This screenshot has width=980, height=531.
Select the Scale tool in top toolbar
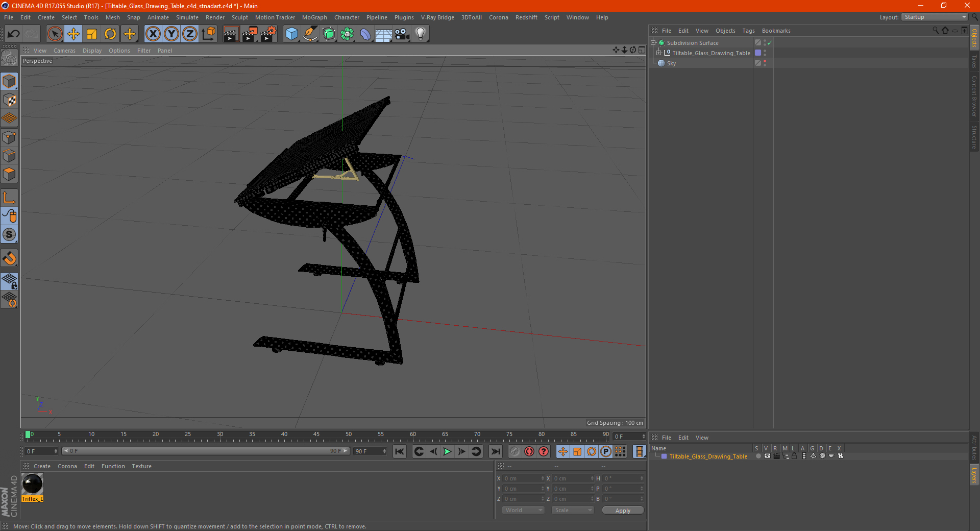pos(92,34)
